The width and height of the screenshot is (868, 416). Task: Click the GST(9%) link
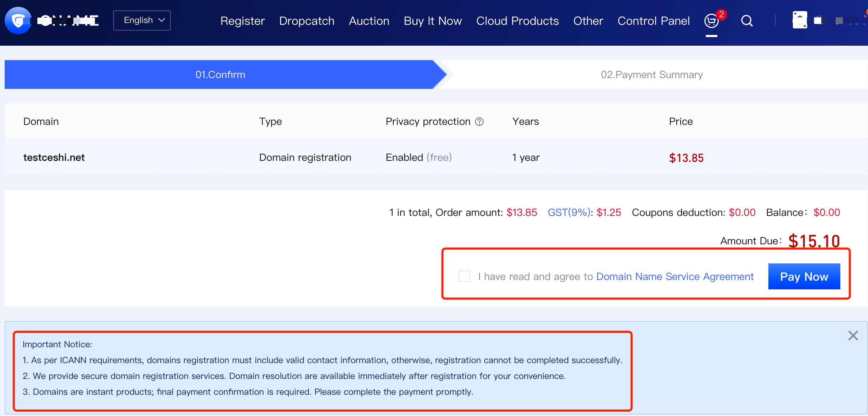[569, 212]
